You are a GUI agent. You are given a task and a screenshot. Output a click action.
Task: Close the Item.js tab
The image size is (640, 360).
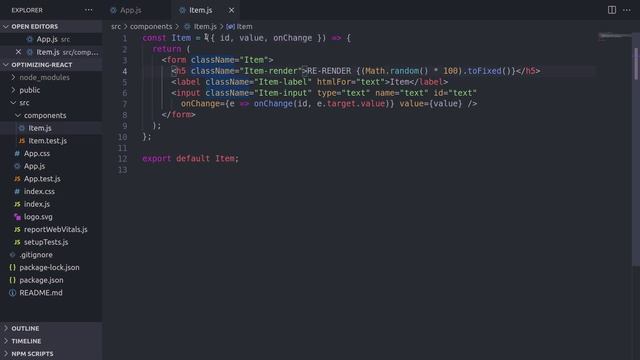click(x=231, y=10)
